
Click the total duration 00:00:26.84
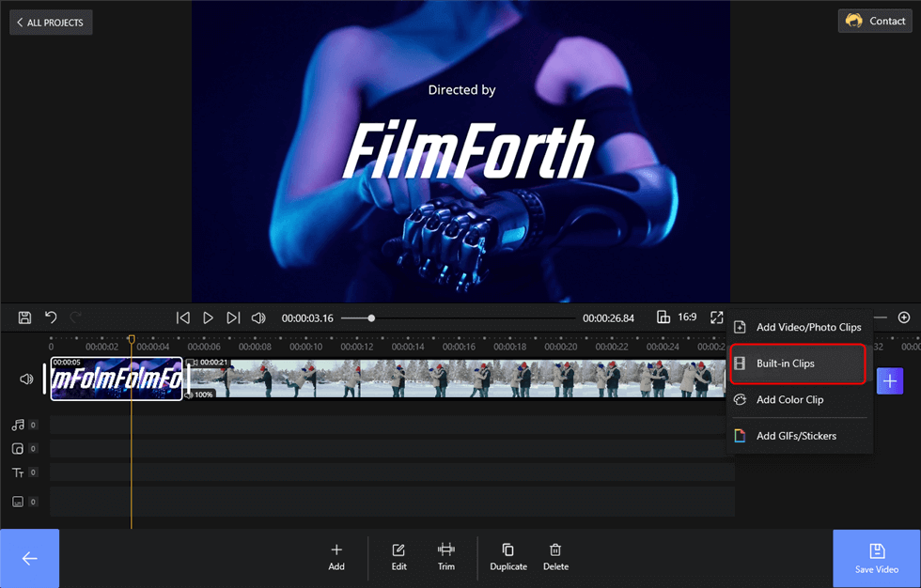[609, 318]
